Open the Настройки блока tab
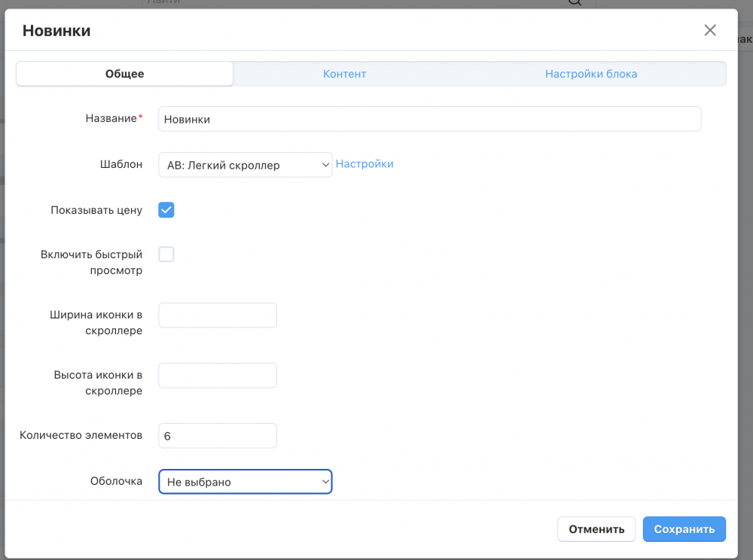 (590, 74)
